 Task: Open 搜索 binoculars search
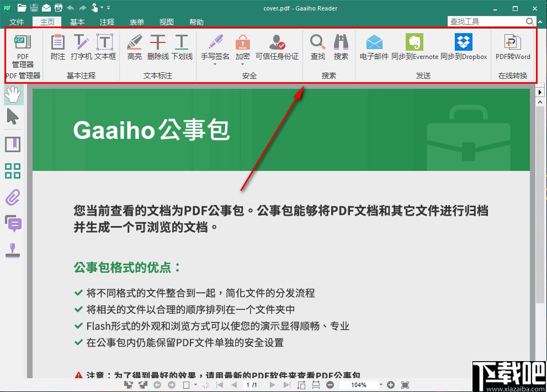pos(341,47)
